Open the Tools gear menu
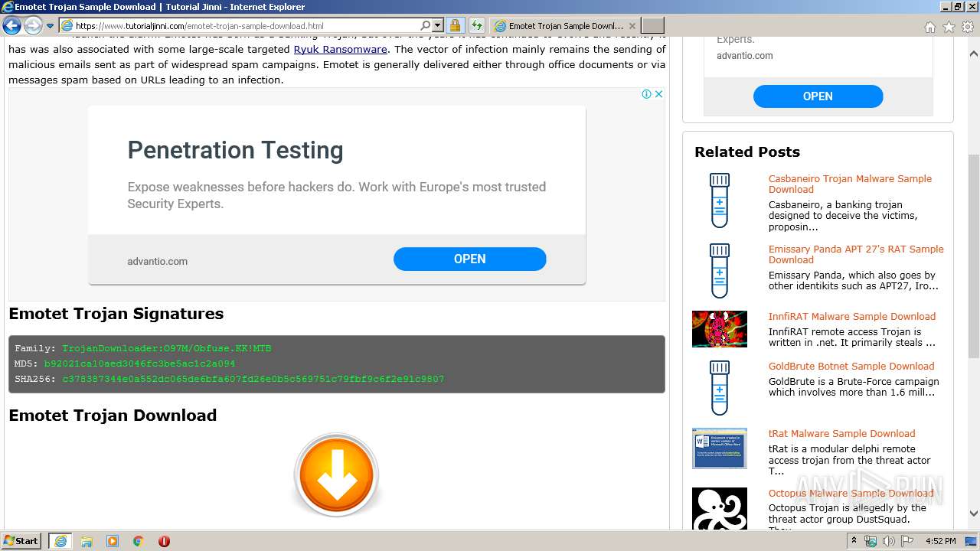This screenshot has height=551, width=980. (968, 27)
